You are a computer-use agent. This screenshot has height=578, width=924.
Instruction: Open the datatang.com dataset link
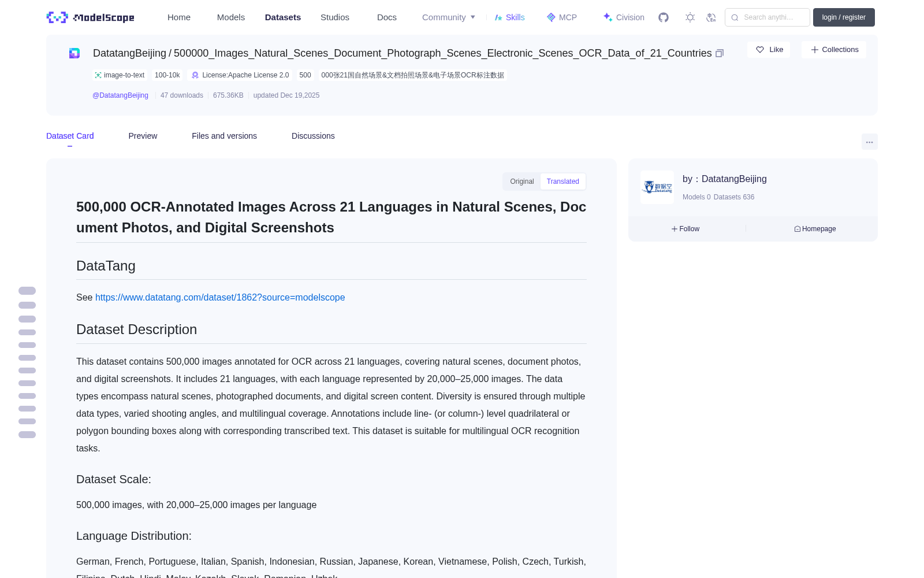[220, 297]
